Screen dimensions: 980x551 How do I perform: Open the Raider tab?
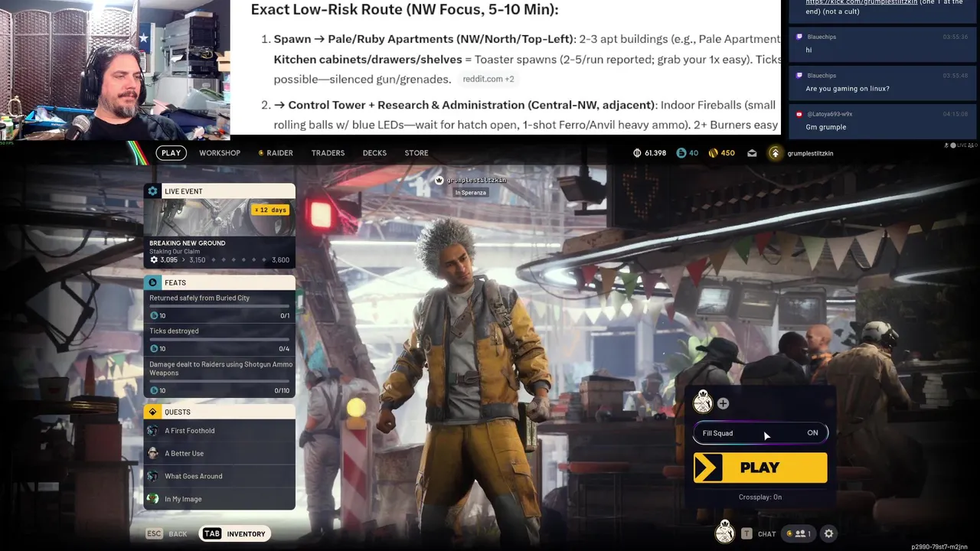pyautogui.click(x=276, y=153)
